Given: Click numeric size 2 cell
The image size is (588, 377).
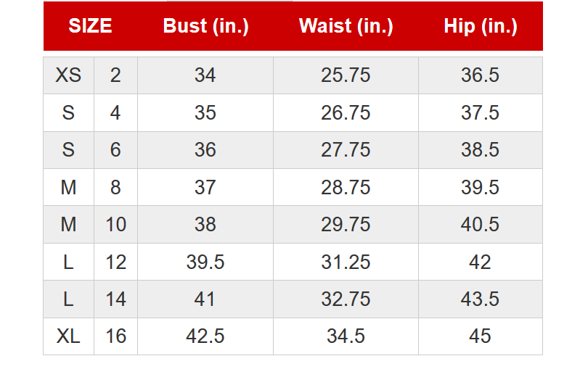Looking at the screenshot, I should coord(115,75).
